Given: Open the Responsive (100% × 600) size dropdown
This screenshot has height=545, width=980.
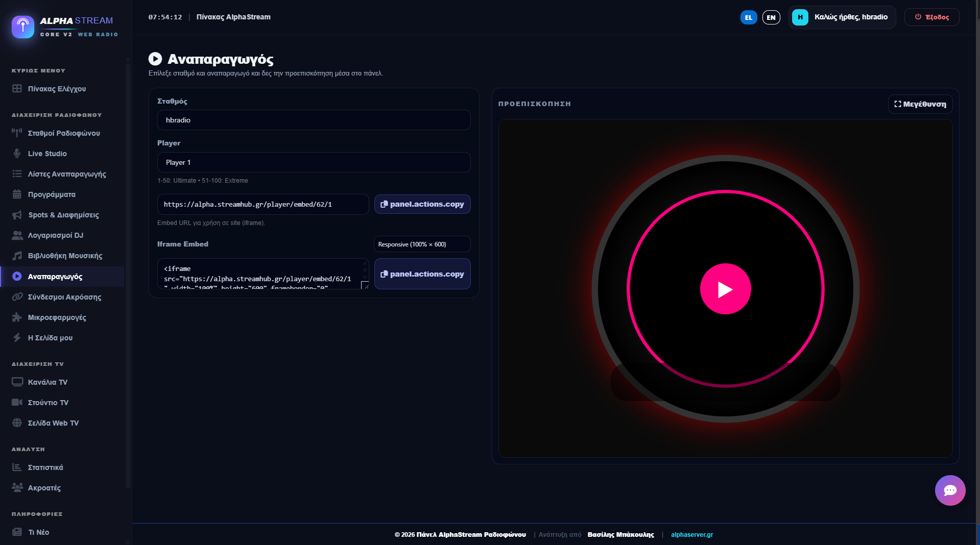Looking at the screenshot, I should [x=422, y=244].
